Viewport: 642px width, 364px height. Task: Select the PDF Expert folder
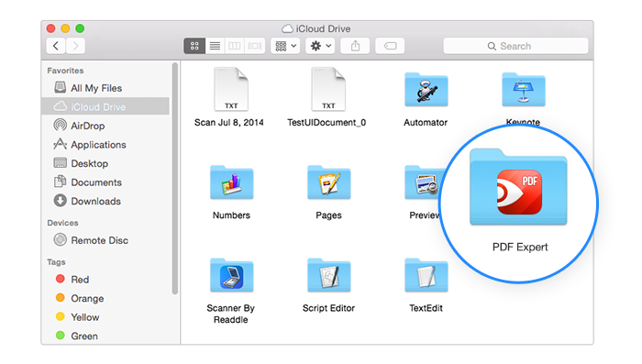(518, 187)
